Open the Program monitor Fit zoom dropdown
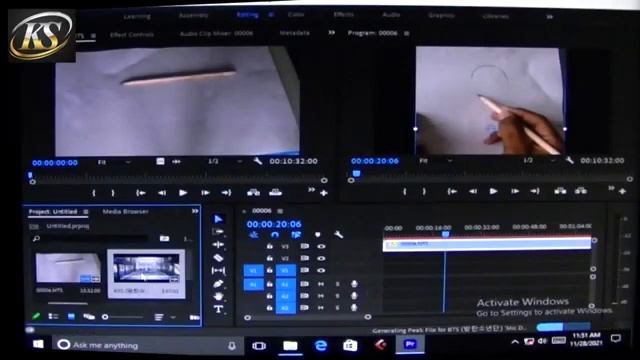Image resolution: width=640 pixels, height=360 pixels. (x=436, y=161)
